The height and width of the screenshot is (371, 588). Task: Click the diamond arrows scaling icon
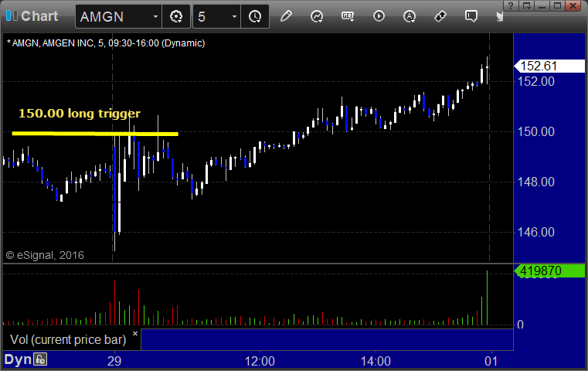click(x=440, y=16)
